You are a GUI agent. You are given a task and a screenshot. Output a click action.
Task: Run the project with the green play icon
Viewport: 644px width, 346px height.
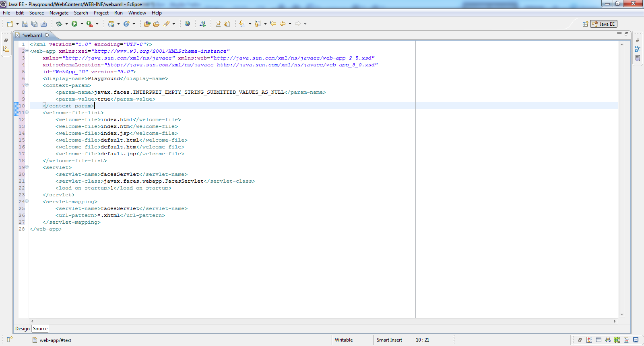tap(74, 24)
